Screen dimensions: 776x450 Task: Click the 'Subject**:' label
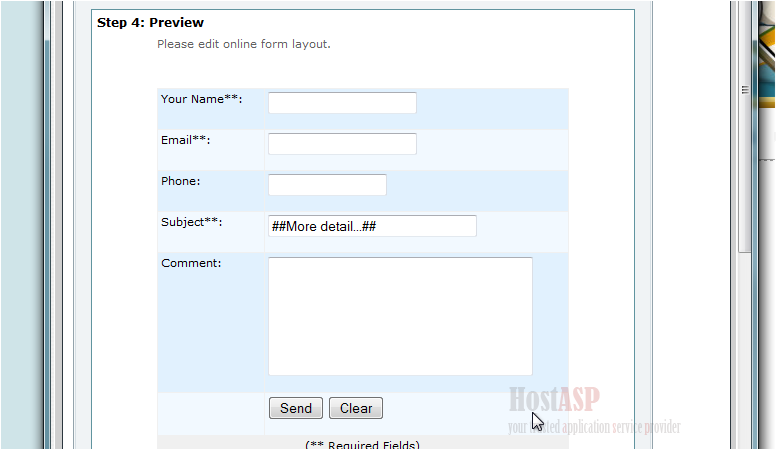point(191,222)
